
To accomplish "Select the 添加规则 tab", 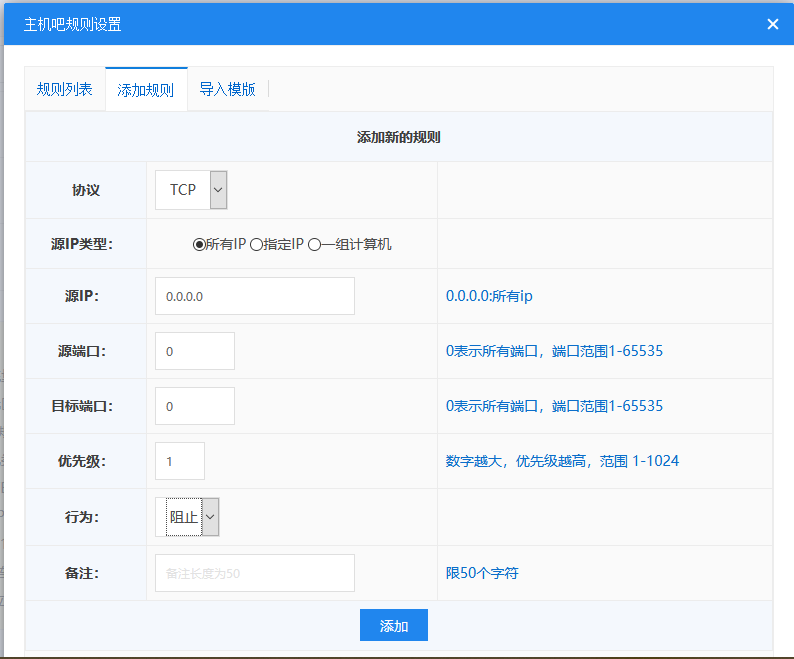I will pos(146,90).
